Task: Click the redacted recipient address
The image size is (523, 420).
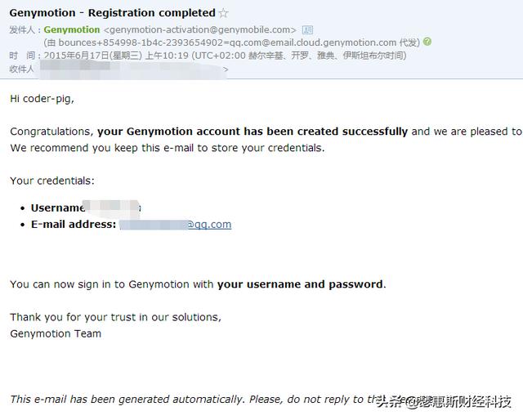Action: 131,69
